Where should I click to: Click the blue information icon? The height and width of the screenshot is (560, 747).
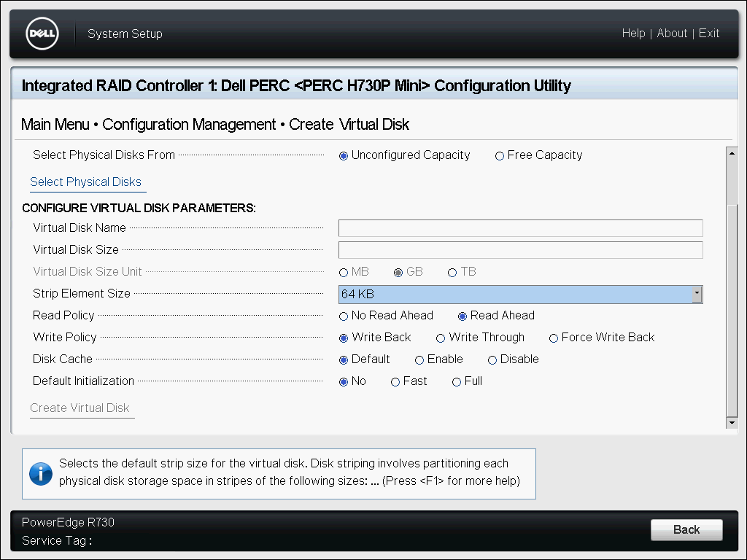click(x=41, y=474)
